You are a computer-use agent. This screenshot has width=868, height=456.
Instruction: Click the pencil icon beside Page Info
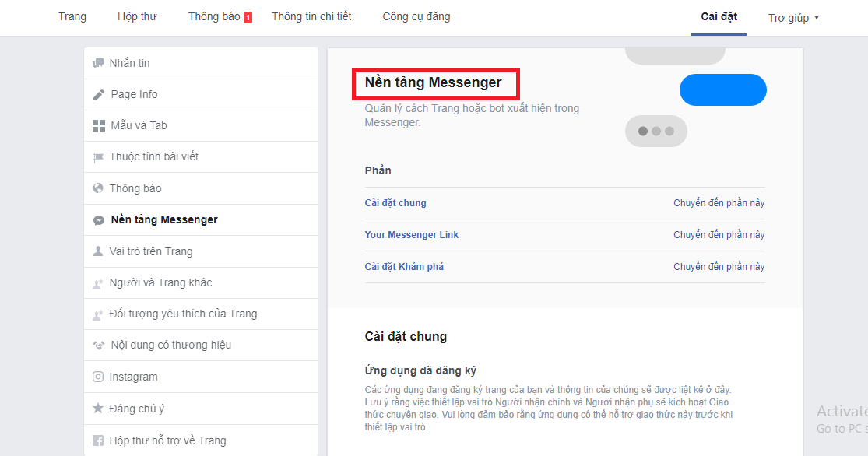98,94
